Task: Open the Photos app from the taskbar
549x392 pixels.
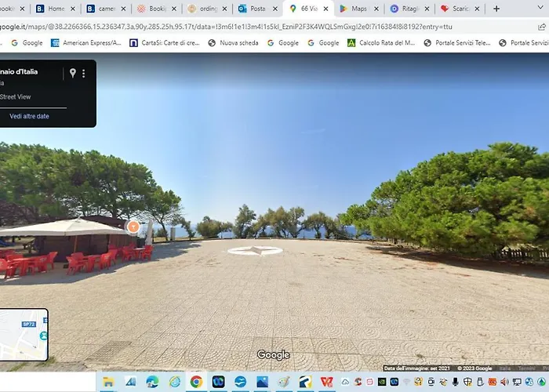Action: tap(262, 382)
